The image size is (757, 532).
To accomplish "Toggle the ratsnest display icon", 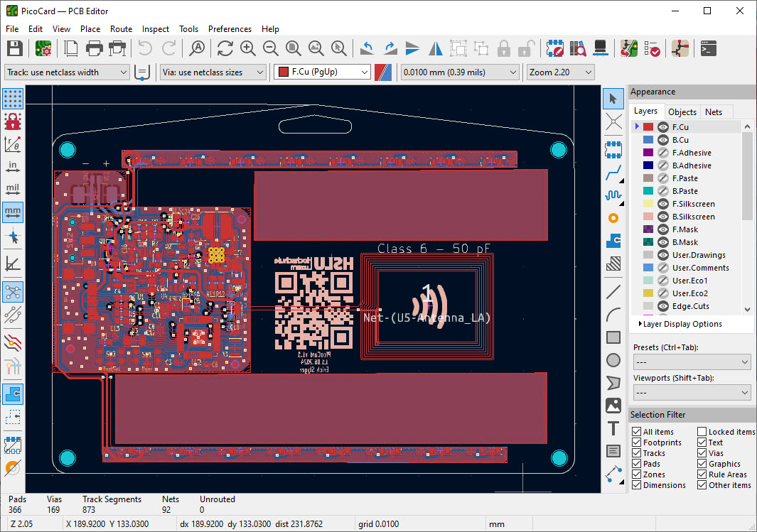I will [x=13, y=291].
